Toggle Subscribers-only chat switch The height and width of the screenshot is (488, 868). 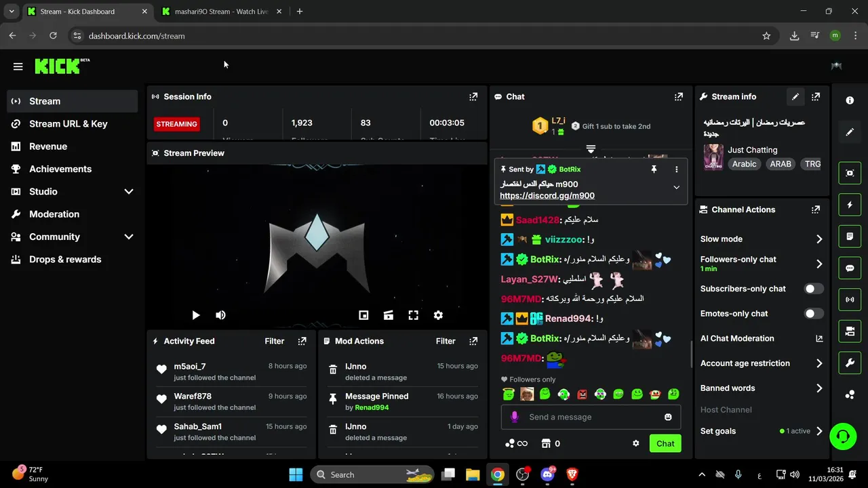[814, 289]
